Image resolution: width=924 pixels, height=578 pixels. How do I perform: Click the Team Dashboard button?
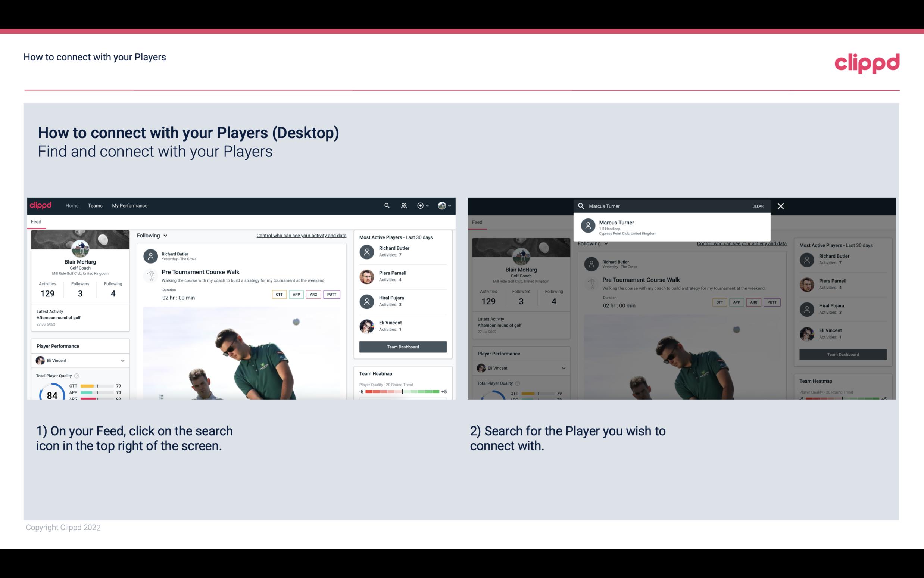point(402,346)
